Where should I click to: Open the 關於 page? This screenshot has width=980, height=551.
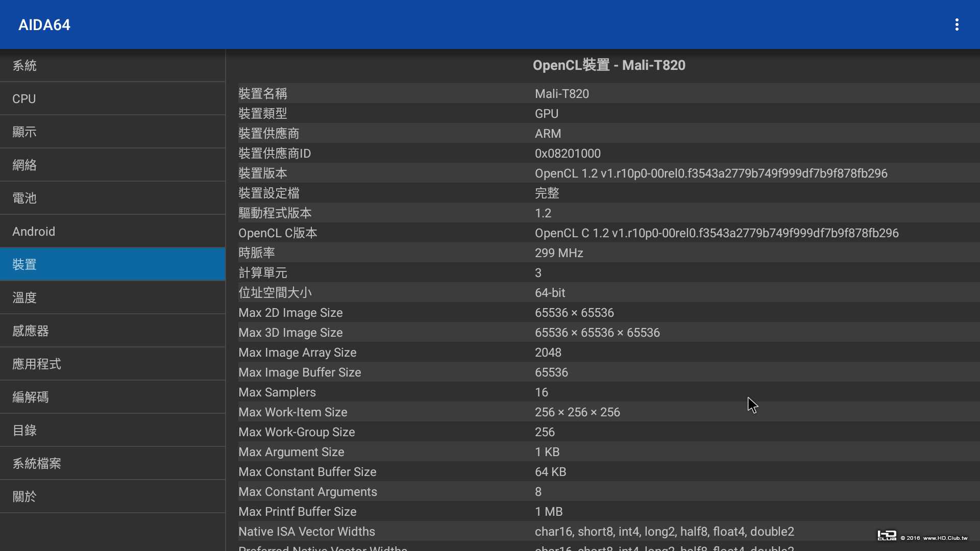112,496
